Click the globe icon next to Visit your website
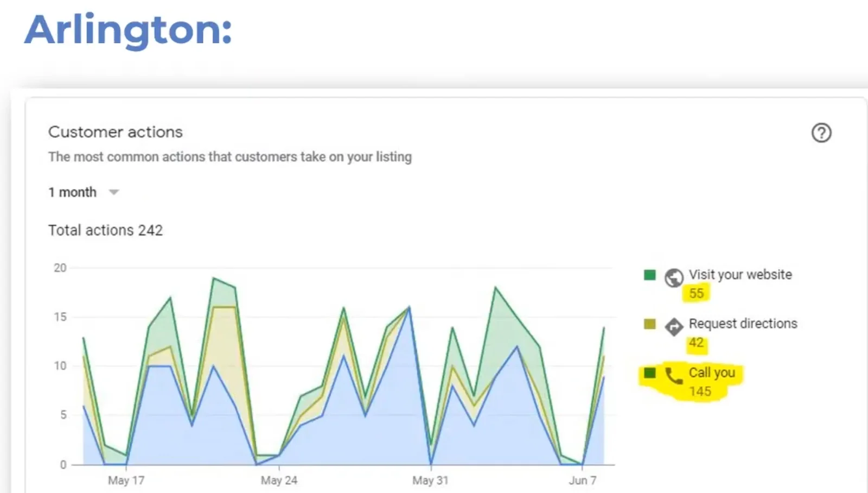Screen dimensions: 868x493 click(x=673, y=277)
